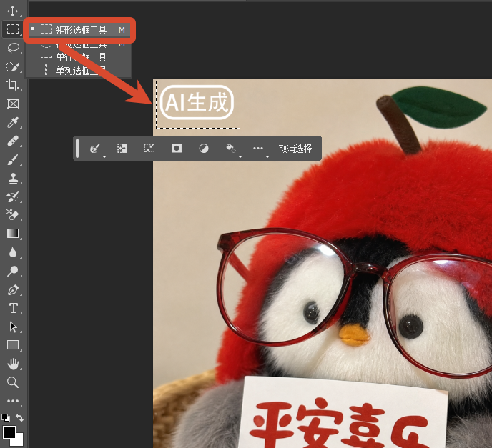The width and height of the screenshot is (492, 448).
Task: Select the History Brush tool
Action: [x=13, y=197]
